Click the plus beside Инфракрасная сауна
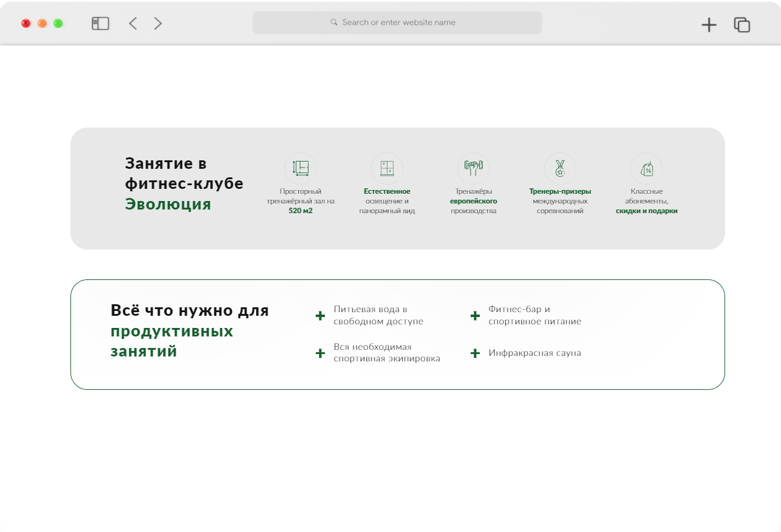Screen dimensions: 781x532 pos(475,353)
